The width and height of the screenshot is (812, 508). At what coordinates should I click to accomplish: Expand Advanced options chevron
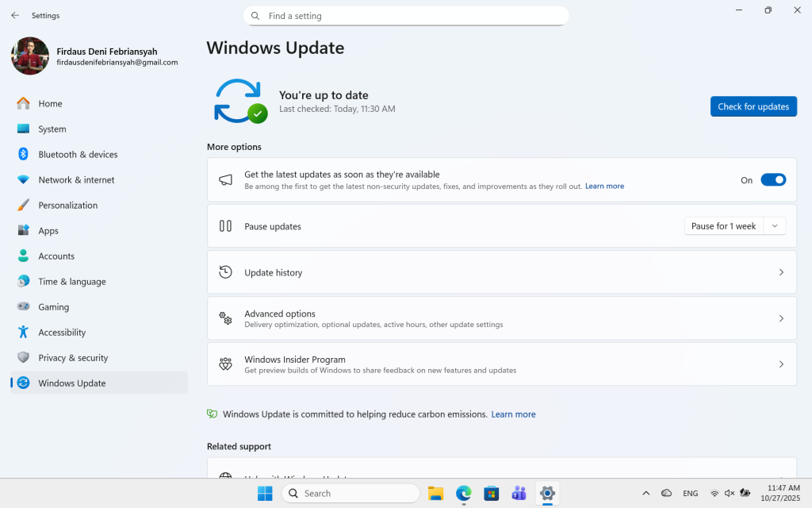click(781, 318)
